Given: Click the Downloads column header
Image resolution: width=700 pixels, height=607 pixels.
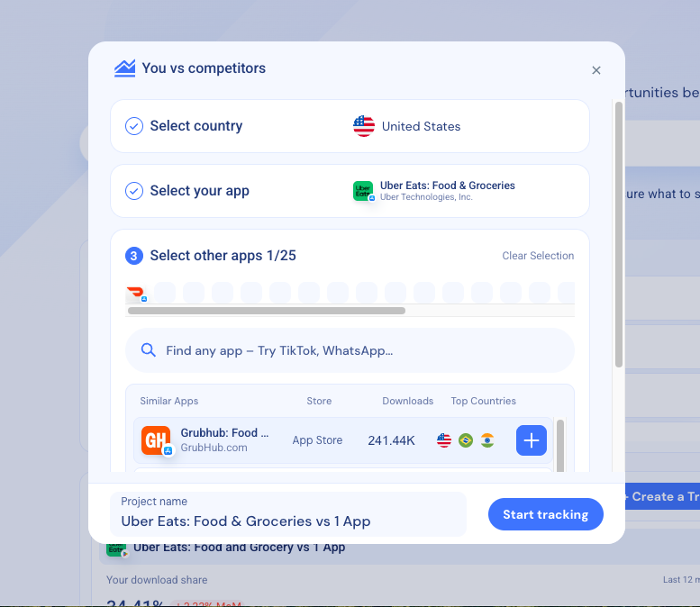Looking at the screenshot, I should pyautogui.click(x=407, y=401).
